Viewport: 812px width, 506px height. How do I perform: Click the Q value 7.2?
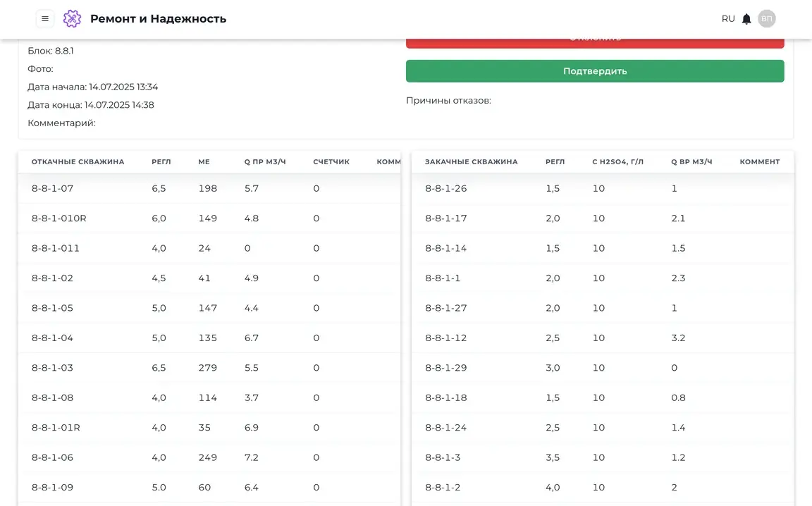pyautogui.click(x=251, y=457)
